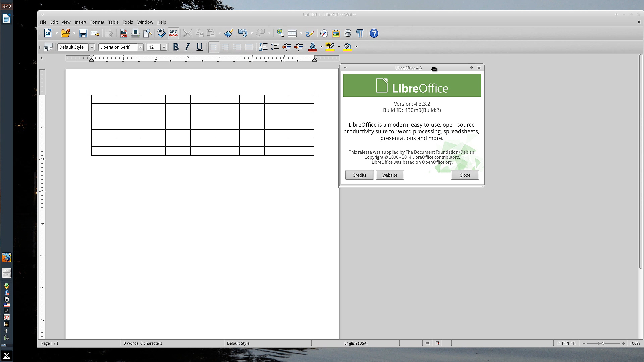
Task: Apply red font color
Action: coord(313,47)
